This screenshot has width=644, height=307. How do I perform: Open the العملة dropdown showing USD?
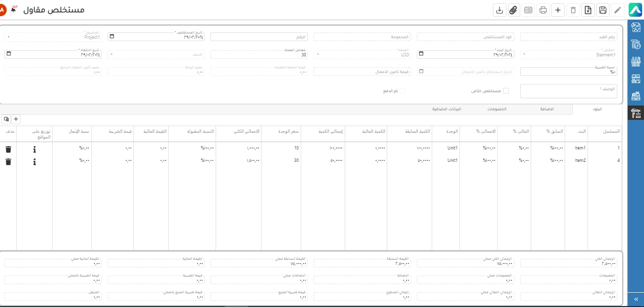point(318,54)
